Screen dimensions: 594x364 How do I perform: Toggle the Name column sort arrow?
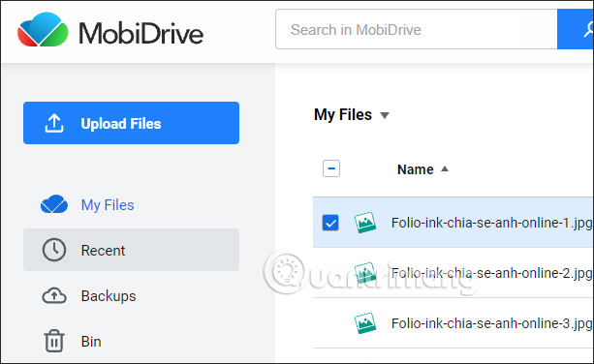click(x=445, y=168)
